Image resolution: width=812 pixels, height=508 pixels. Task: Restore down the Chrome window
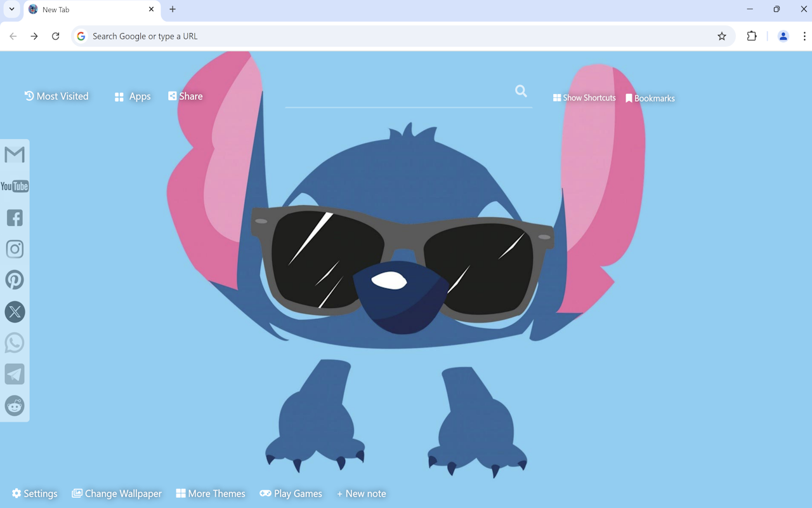tap(776, 10)
